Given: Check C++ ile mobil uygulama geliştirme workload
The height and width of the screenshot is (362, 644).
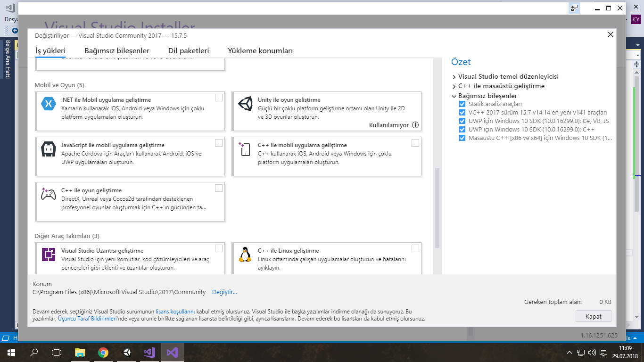Looking at the screenshot, I should tap(415, 143).
